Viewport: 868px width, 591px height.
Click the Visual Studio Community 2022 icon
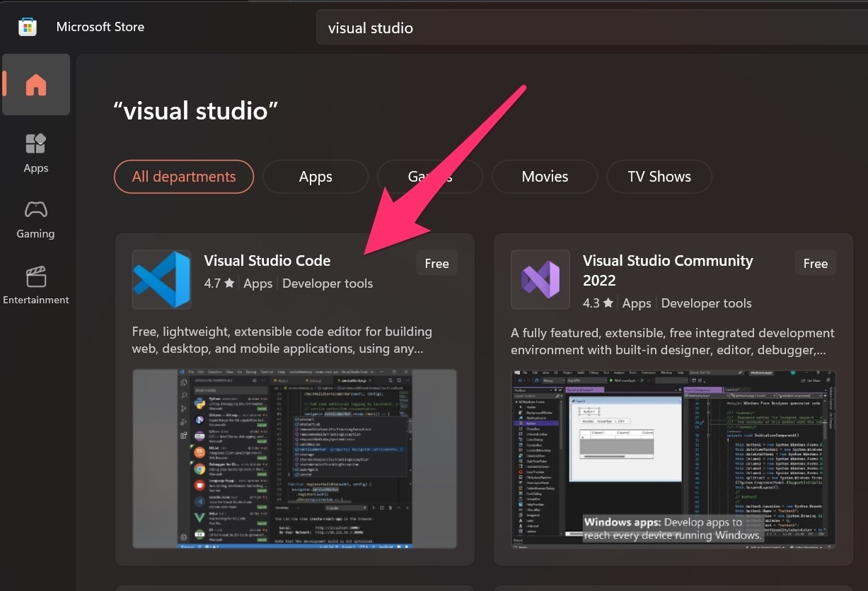[540, 279]
